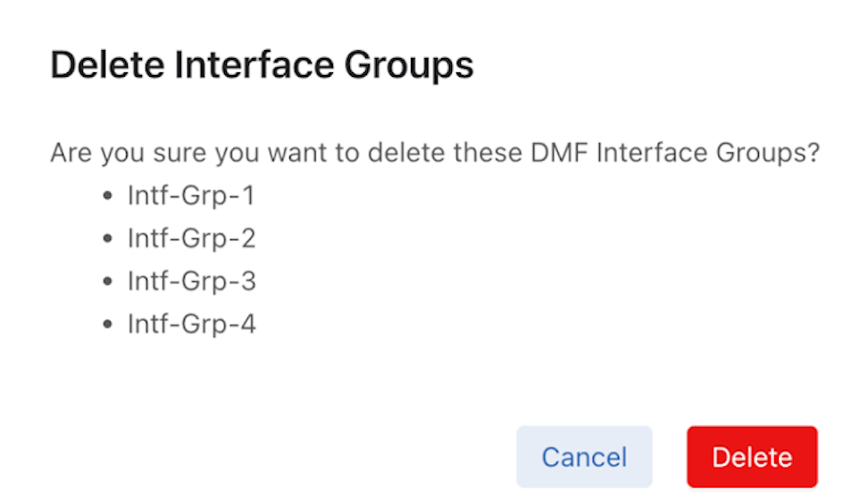Click the bullet point beside Intf-Grp-4
This screenshot has height=501, width=868.
[109, 325]
